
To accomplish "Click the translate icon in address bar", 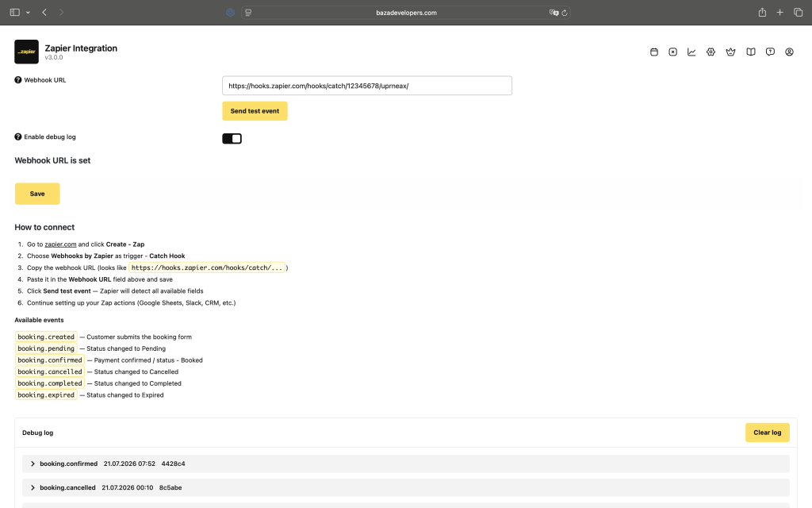I will tap(553, 13).
